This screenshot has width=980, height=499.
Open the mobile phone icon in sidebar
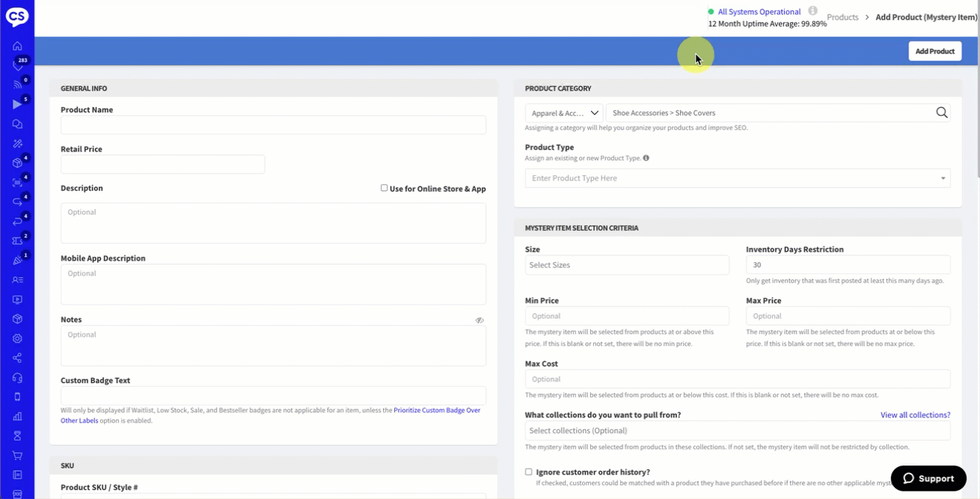click(17, 397)
